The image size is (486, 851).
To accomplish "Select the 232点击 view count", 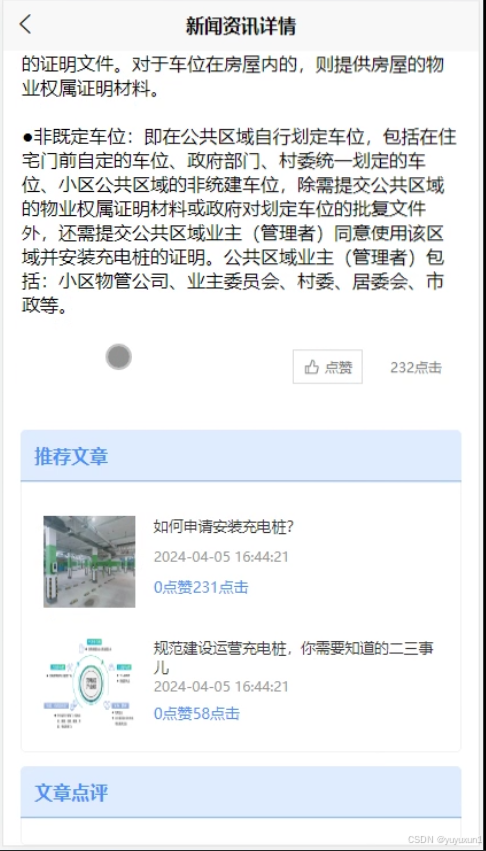I will coord(415,367).
